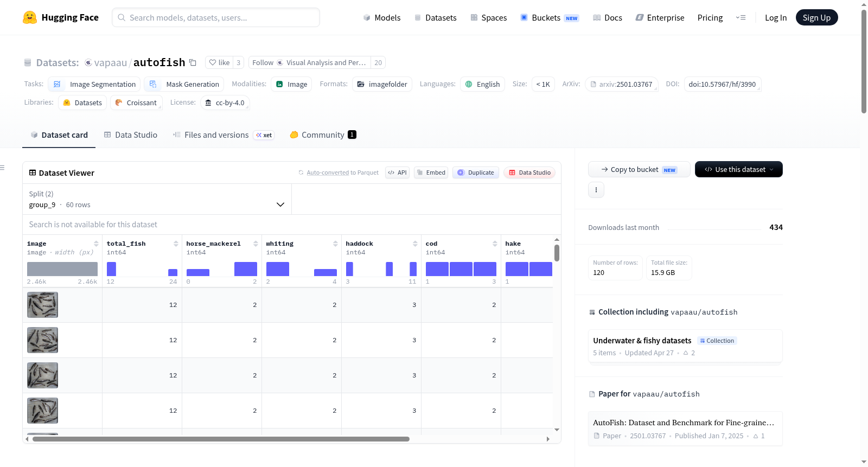Click the cc-by-4.0 license tag
This screenshot has height=467, width=868.
(x=225, y=103)
